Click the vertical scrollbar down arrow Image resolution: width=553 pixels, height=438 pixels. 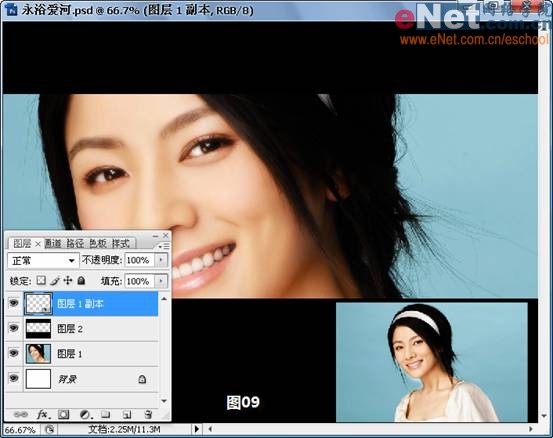545,416
